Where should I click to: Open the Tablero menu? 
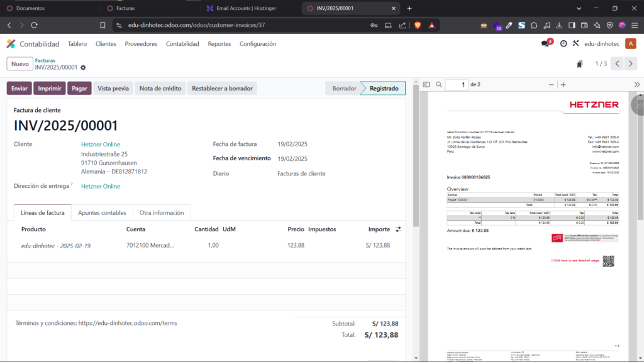pos(77,43)
